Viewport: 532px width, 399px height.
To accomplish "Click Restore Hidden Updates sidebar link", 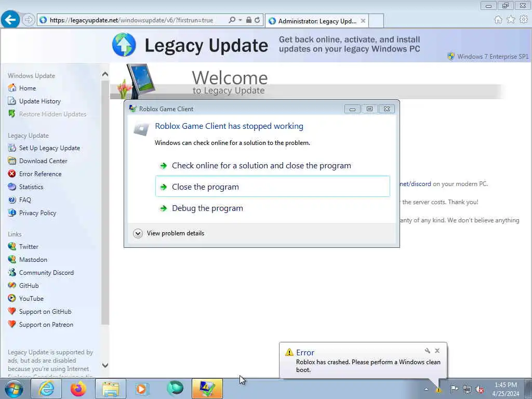I will [52, 114].
